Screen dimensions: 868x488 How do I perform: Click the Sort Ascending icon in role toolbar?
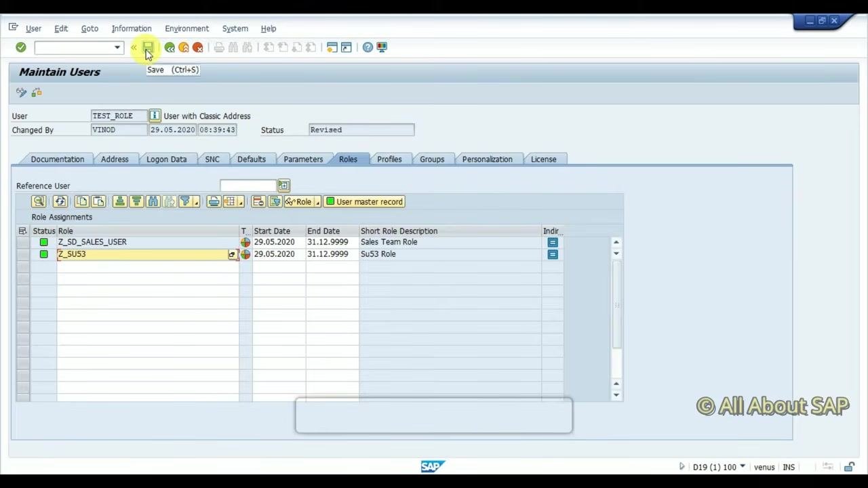tap(120, 201)
